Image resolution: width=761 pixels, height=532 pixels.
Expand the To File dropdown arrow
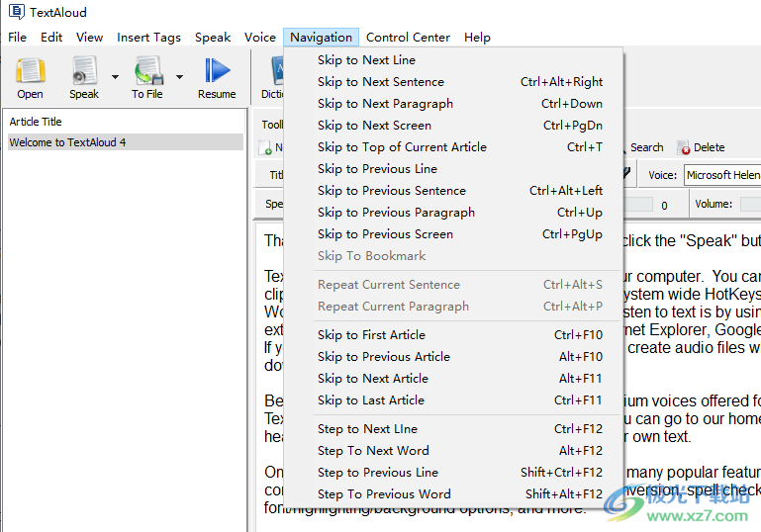179,77
